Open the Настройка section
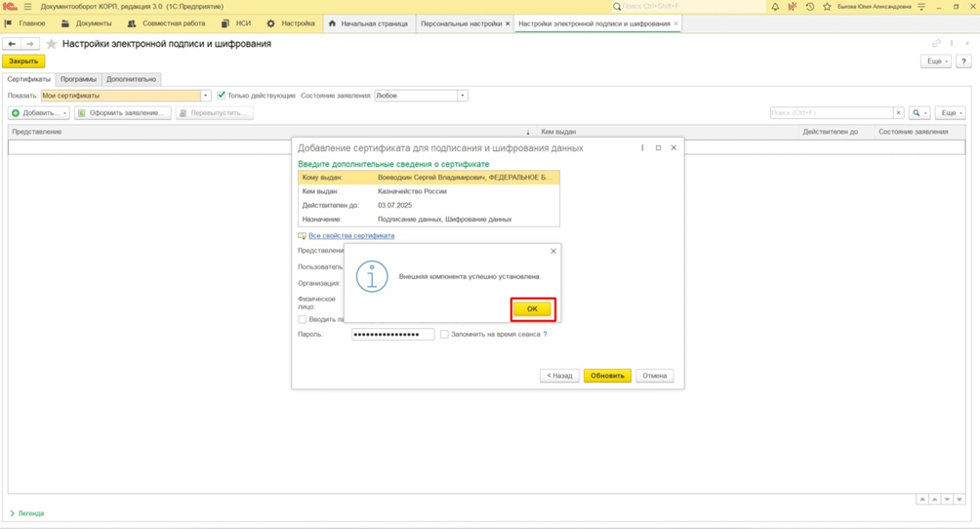Viewport: 980px width, 529px height. 291,23
